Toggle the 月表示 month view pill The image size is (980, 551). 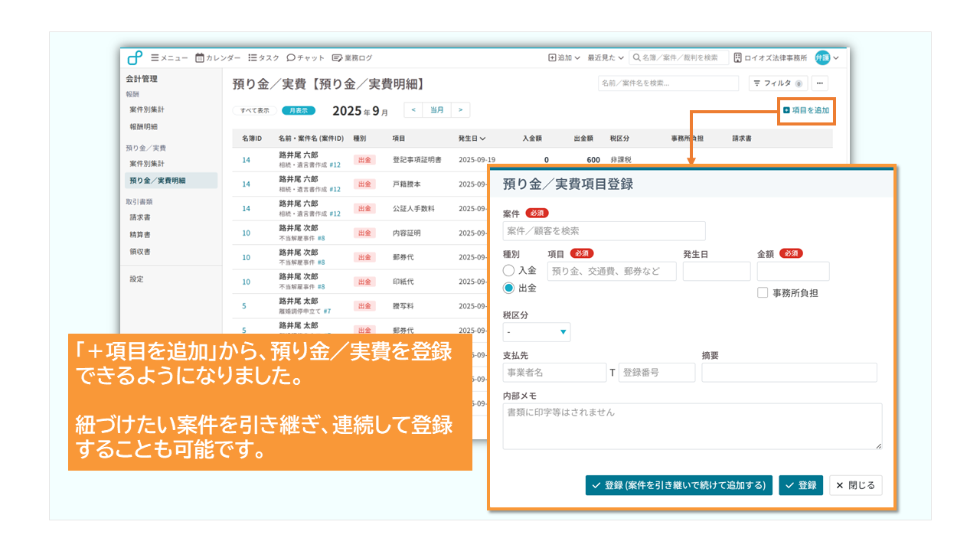[299, 111]
